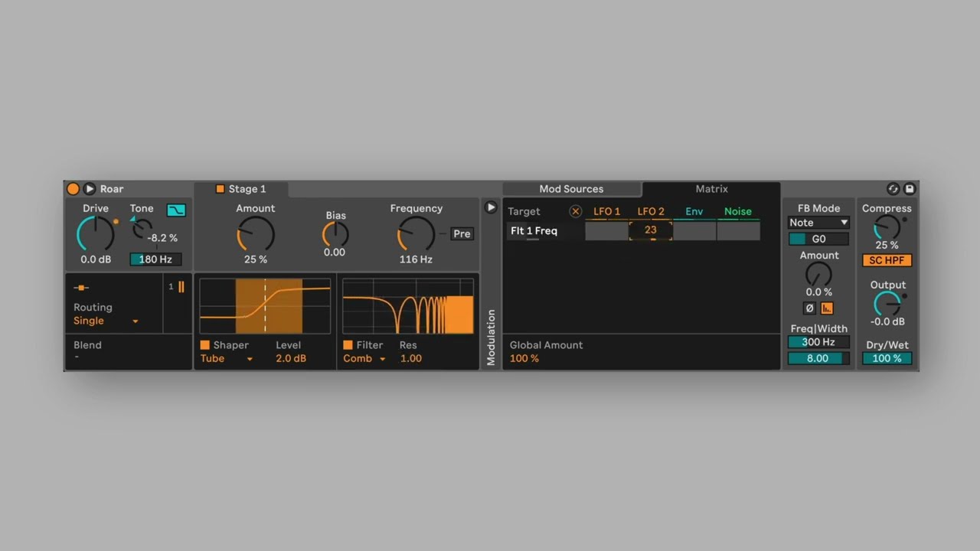
Task: Switch to the Mod Sources tab
Action: point(571,189)
